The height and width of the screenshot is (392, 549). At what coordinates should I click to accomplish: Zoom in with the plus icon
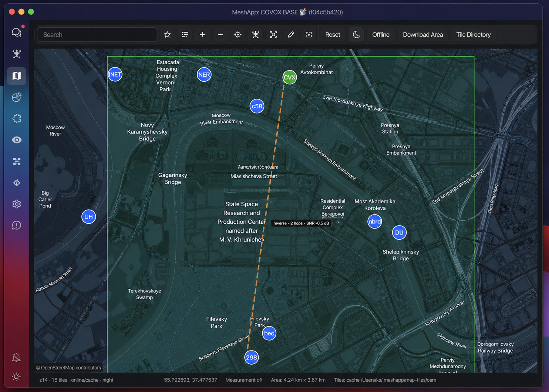coord(202,35)
